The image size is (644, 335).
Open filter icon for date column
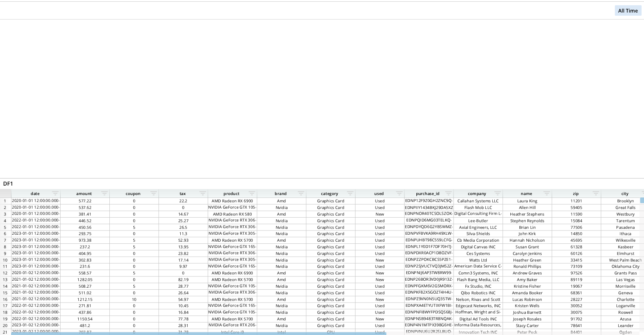[55, 193]
